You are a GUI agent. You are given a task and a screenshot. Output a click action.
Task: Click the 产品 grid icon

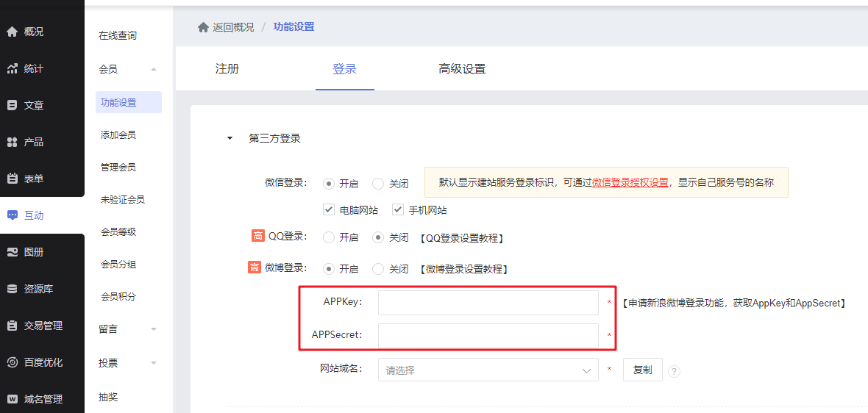pos(13,142)
